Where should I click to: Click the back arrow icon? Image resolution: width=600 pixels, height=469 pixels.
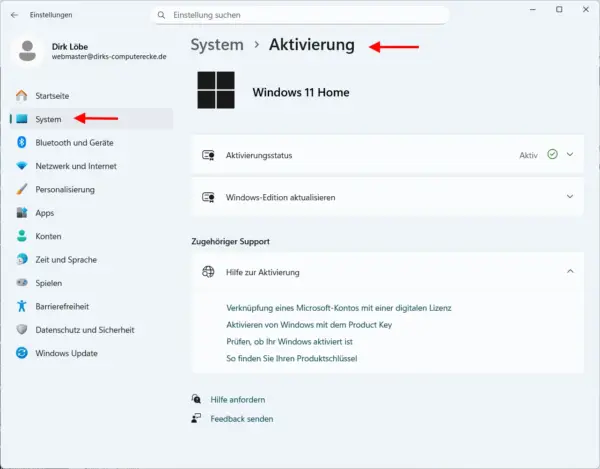(x=15, y=15)
